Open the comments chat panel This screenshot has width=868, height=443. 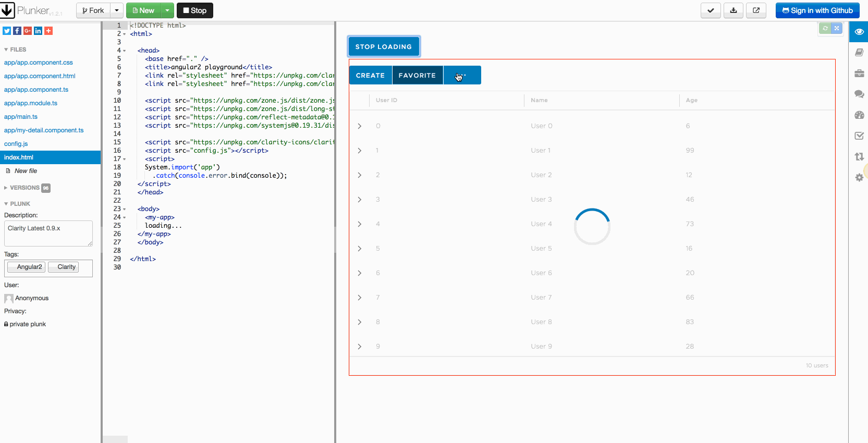click(859, 94)
